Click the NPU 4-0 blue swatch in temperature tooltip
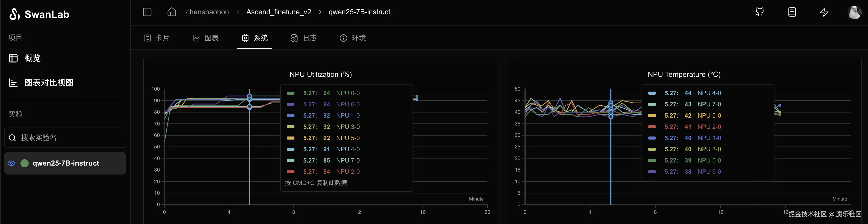 click(652, 93)
